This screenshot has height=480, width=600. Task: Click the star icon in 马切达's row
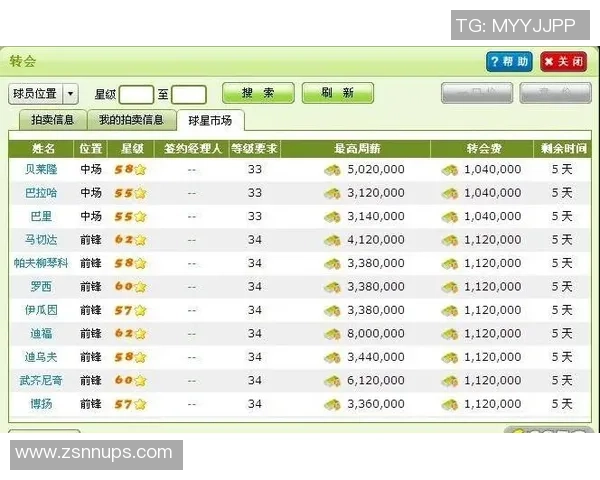coord(140,240)
